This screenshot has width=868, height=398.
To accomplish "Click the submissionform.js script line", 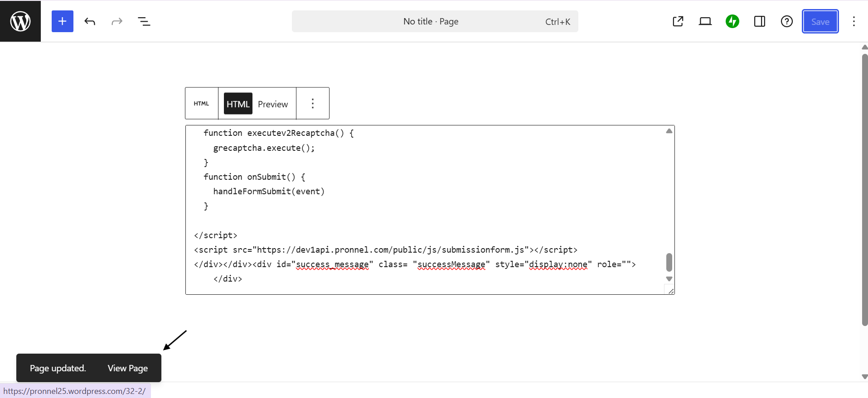I will (x=386, y=249).
